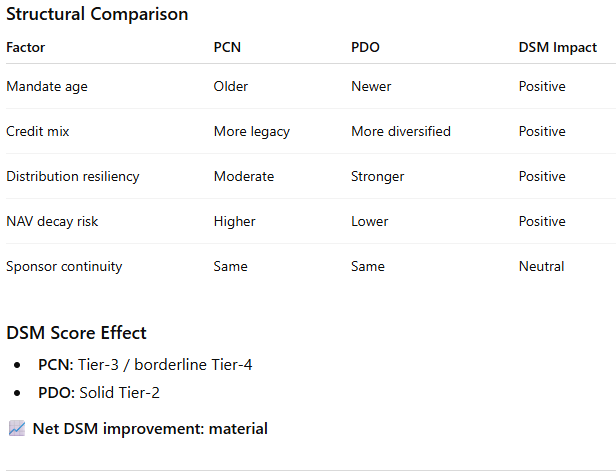Click the Net DSM improvement: material text
Viewport: 616px width, 473px height.
(x=150, y=429)
